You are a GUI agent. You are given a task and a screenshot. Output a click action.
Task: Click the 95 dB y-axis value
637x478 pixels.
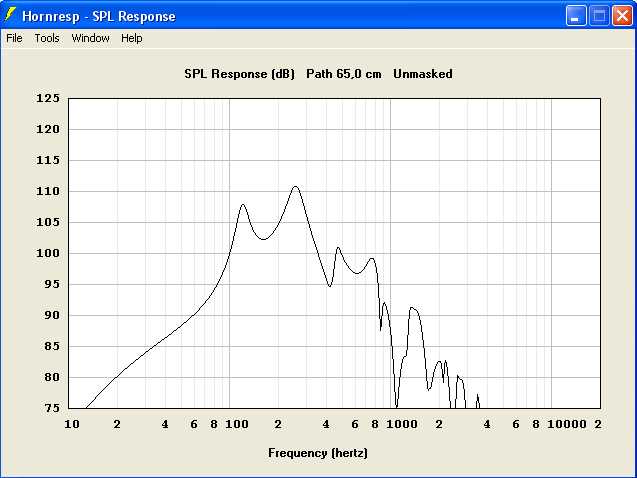[52, 284]
